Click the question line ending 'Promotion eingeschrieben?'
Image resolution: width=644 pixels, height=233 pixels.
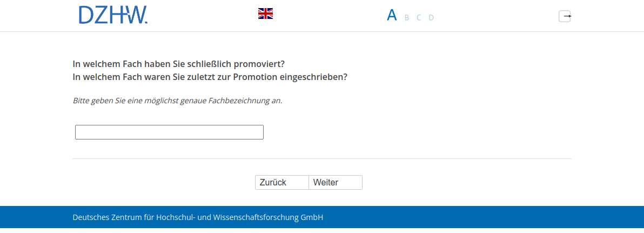click(x=210, y=77)
